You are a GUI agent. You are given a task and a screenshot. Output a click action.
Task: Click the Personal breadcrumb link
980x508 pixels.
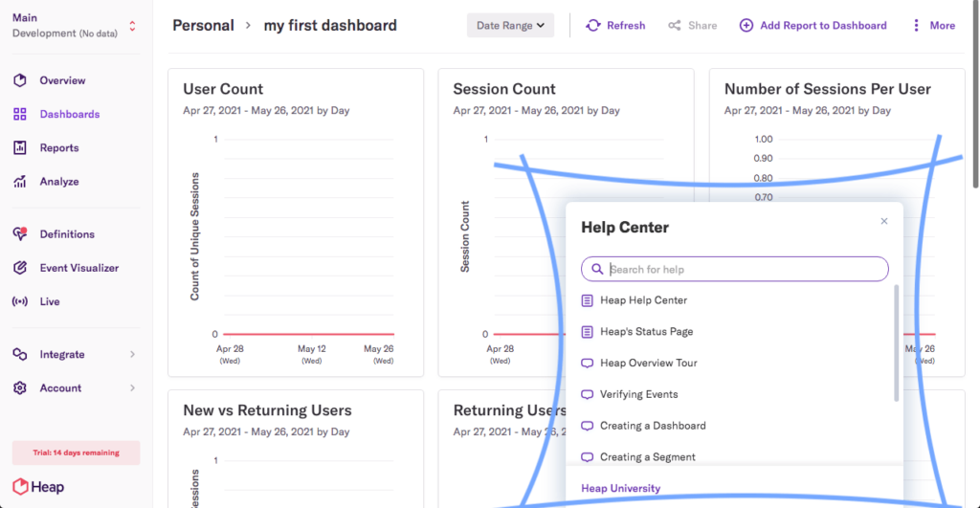[203, 26]
